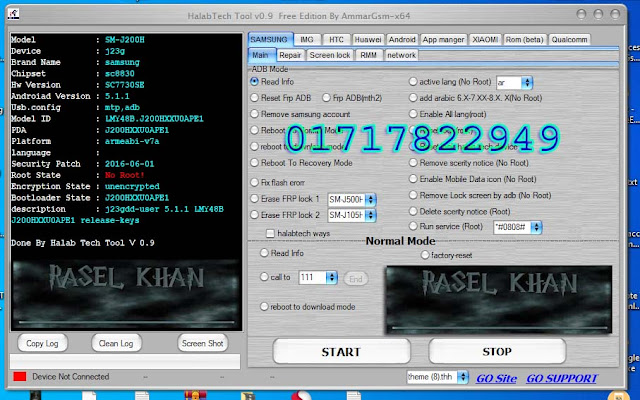The width and height of the screenshot is (640, 400).
Task: Click the End call button
Action: [x=356, y=279]
